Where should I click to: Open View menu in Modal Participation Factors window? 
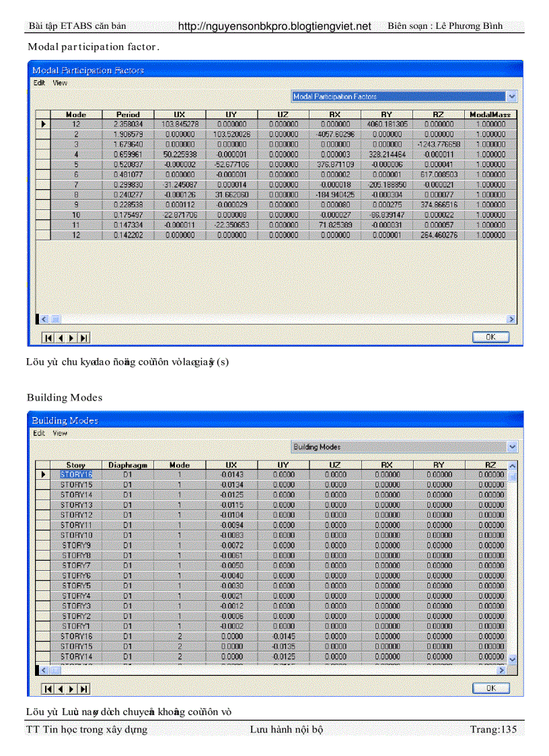click(x=60, y=83)
